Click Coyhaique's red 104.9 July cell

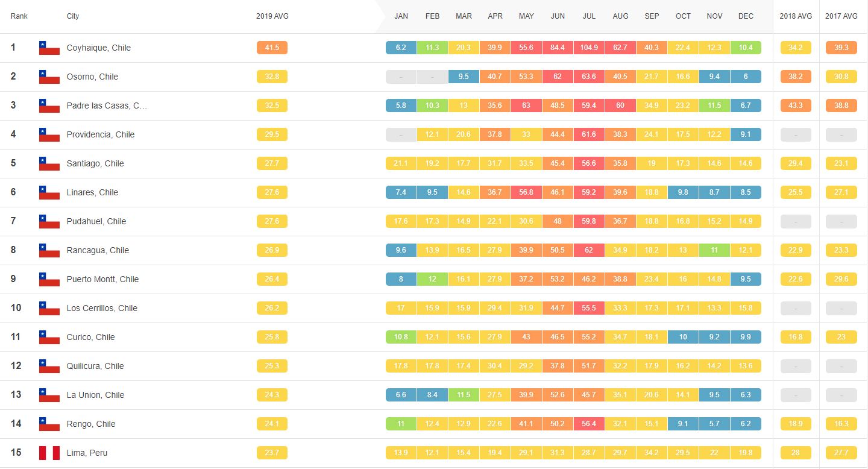[x=589, y=48]
